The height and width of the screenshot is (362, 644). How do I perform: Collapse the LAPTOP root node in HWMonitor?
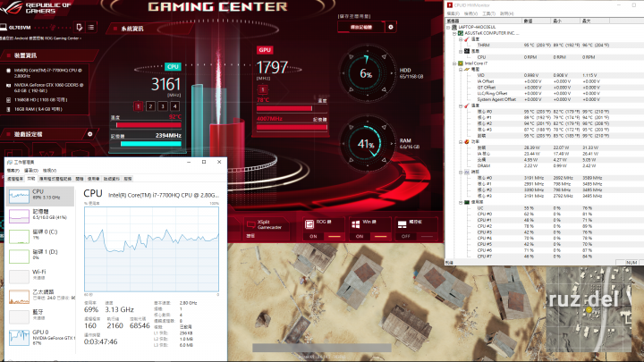(x=448, y=27)
